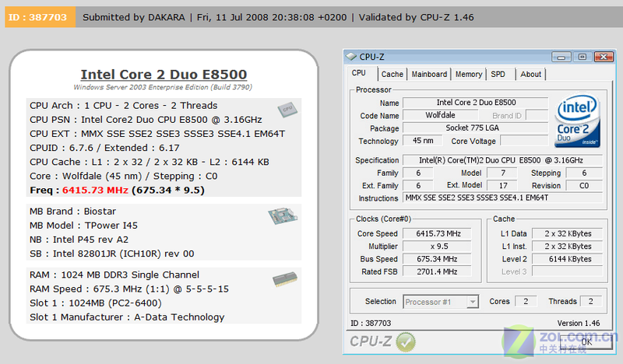This screenshot has height=364, width=623.
Task: Click 'Submitted by DAKARA' in the header
Action: click(x=134, y=17)
